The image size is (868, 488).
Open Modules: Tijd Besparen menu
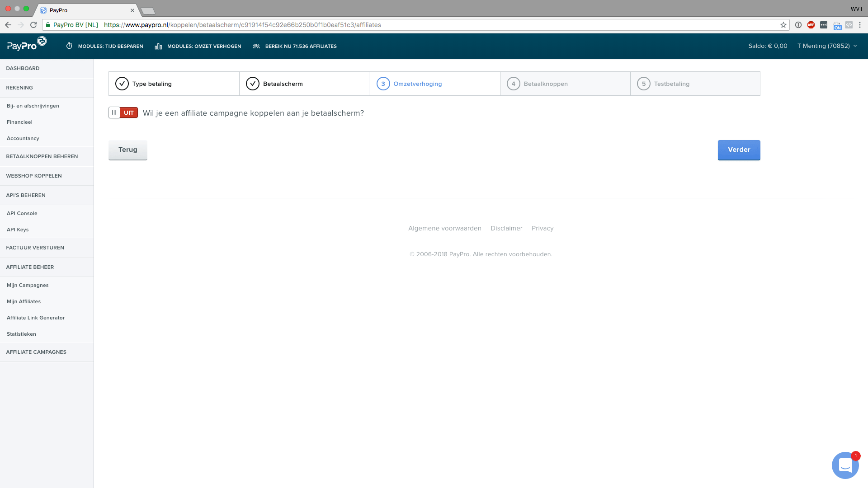pyautogui.click(x=104, y=46)
